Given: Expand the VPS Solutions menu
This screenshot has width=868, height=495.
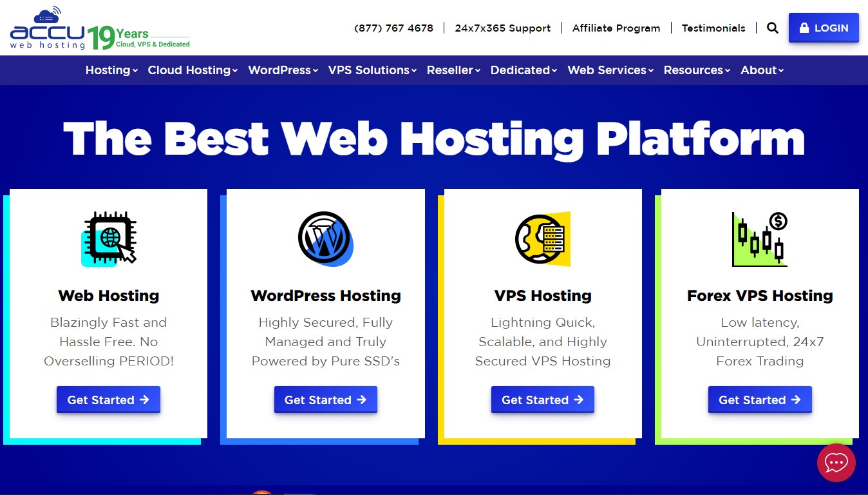Looking at the screenshot, I should [x=372, y=70].
